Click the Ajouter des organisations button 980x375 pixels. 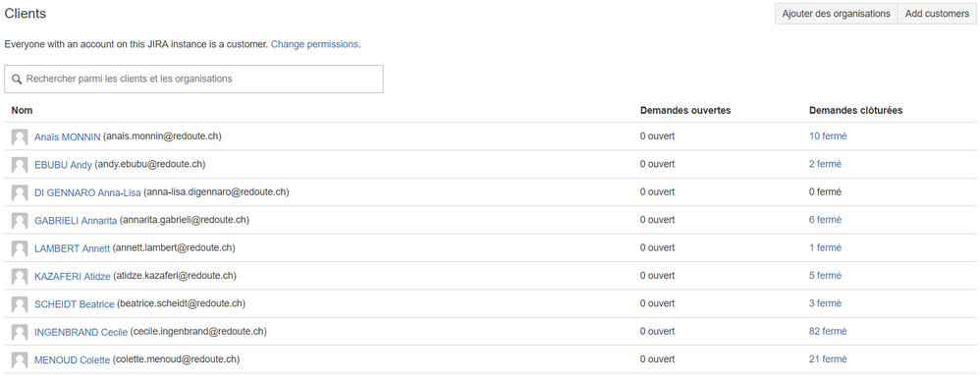[836, 14]
